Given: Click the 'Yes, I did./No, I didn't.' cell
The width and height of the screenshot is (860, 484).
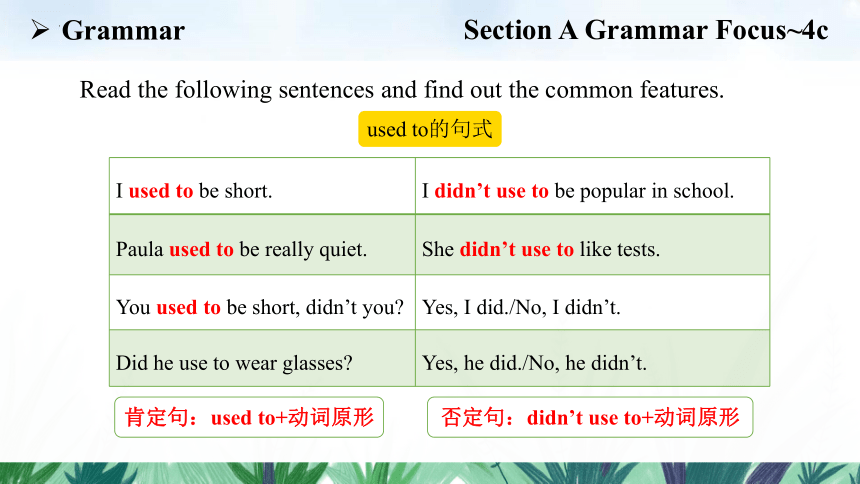Looking at the screenshot, I should (x=592, y=302).
